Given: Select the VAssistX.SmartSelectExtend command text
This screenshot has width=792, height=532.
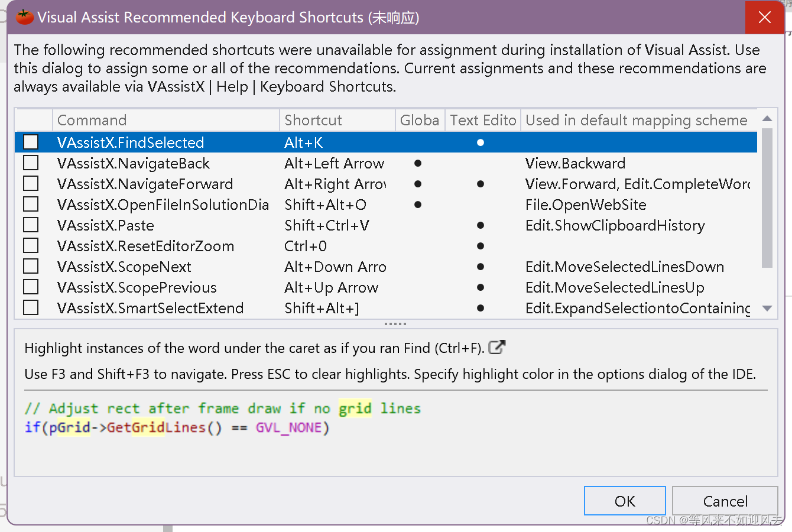Looking at the screenshot, I should tap(151, 308).
